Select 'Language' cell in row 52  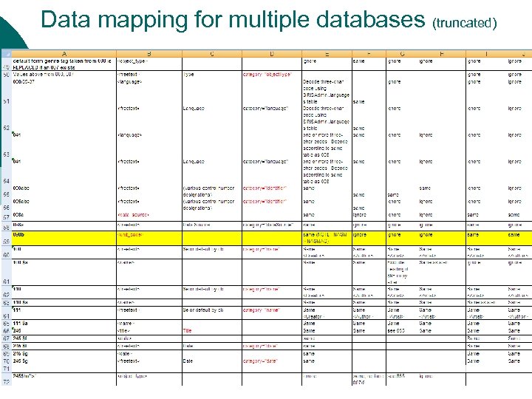pos(212,118)
